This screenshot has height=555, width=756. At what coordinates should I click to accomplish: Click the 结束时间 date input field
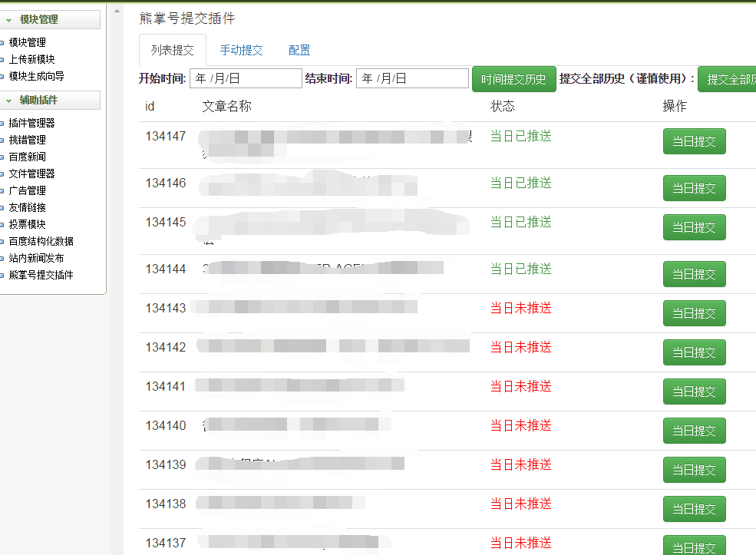[412, 78]
